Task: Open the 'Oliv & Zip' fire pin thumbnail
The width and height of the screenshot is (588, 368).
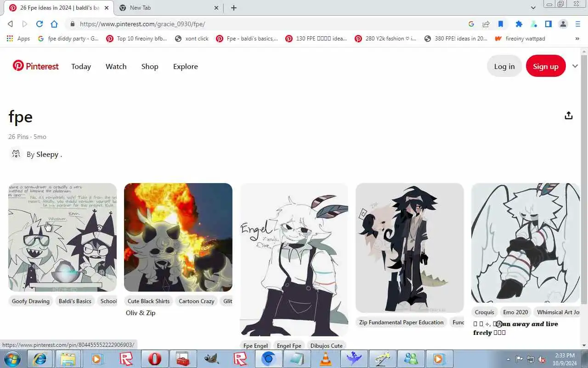Action: coord(178,237)
